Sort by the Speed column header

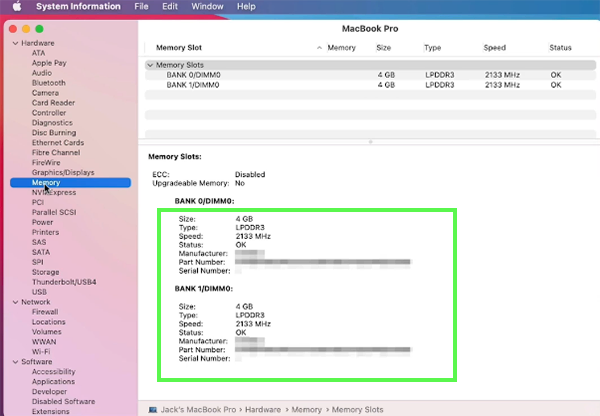(494, 48)
